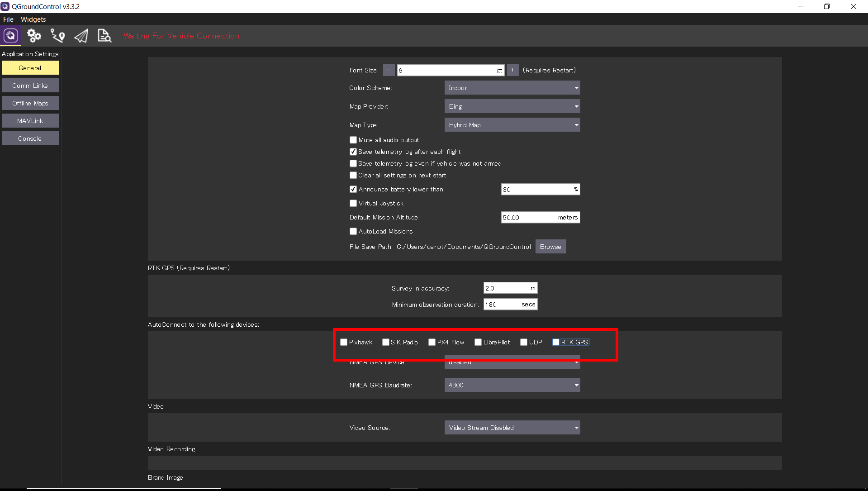The width and height of the screenshot is (868, 491).
Task: Click the Waiting For Vehicle Connection status text
Action: pyautogui.click(x=181, y=36)
